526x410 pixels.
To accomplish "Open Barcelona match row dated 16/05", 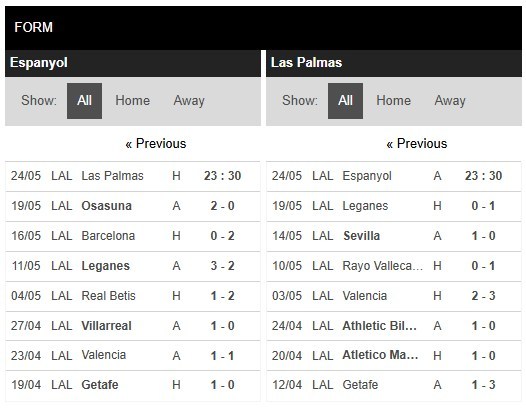I will click(x=133, y=236).
